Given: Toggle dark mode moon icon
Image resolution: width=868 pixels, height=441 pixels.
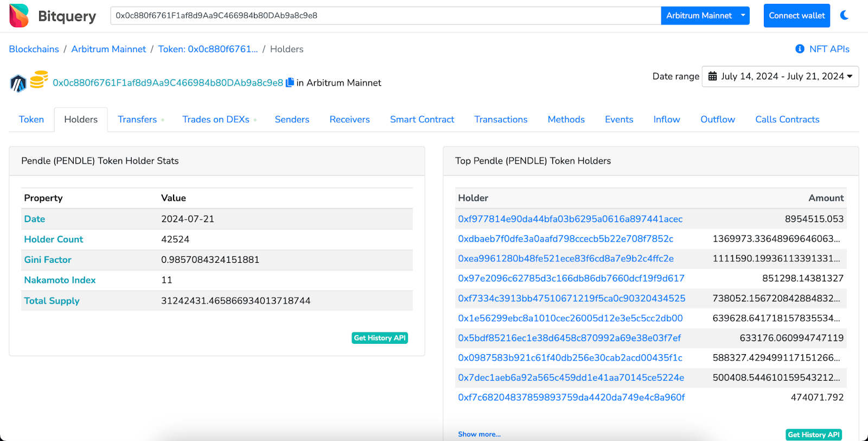Looking at the screenshot, I should coord(845,15).
